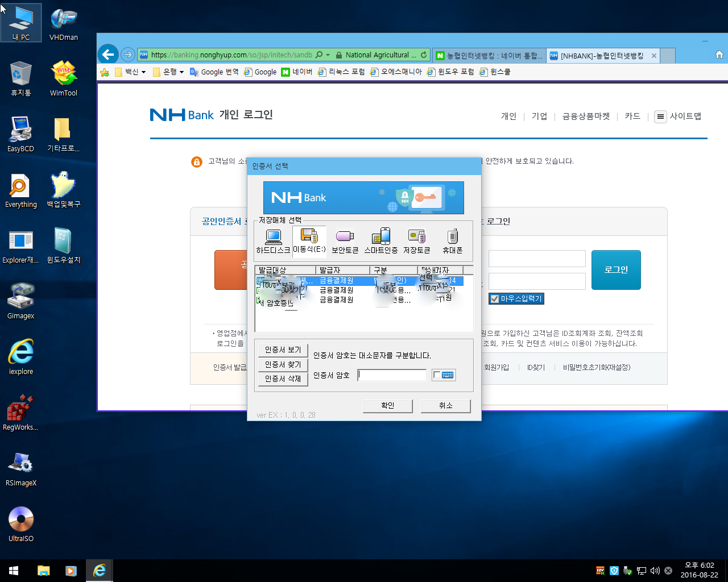Click 비밀번호초기화(재설정) link
Viewport: 728px width, 582px height.
(597, 368)
